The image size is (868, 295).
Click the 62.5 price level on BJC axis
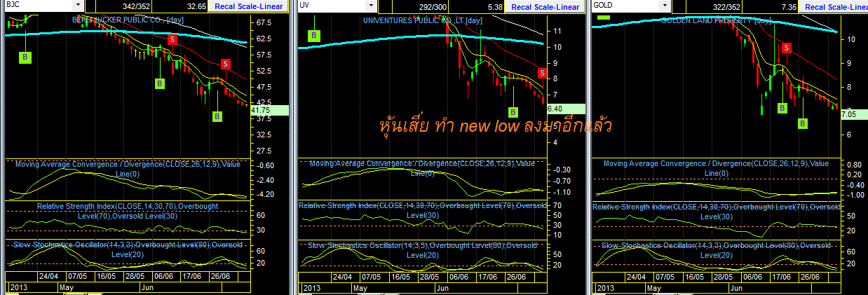(265, 38)
